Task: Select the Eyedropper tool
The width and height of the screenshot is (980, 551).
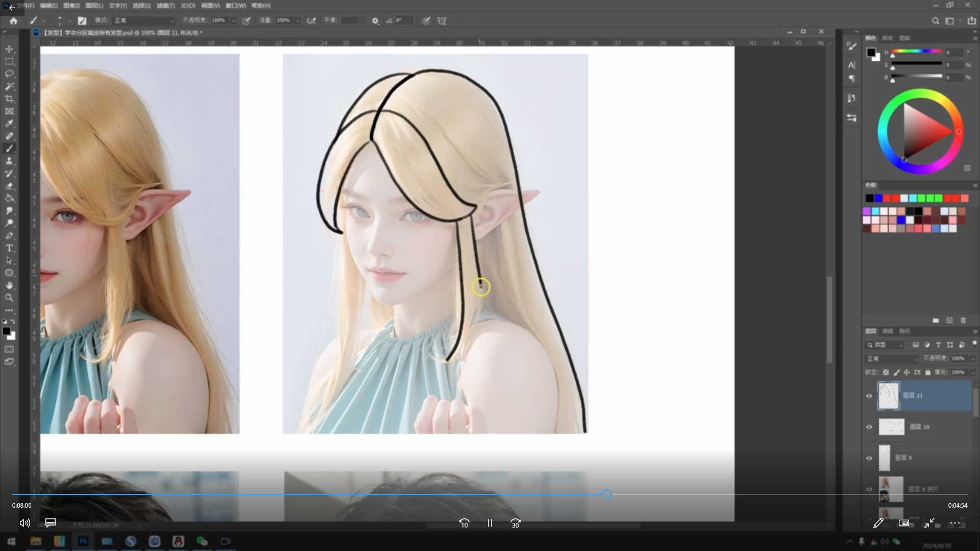Action: [x=9, y=123]
